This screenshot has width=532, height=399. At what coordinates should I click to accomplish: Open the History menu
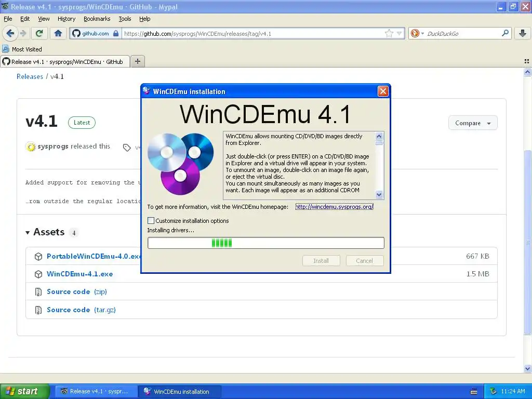point(66,19)
